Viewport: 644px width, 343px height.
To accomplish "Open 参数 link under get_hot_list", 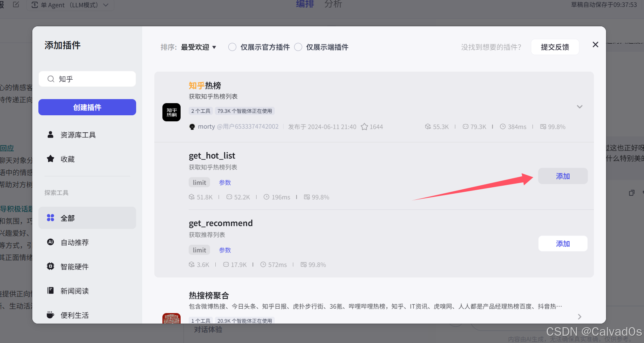I will point(225,182).
